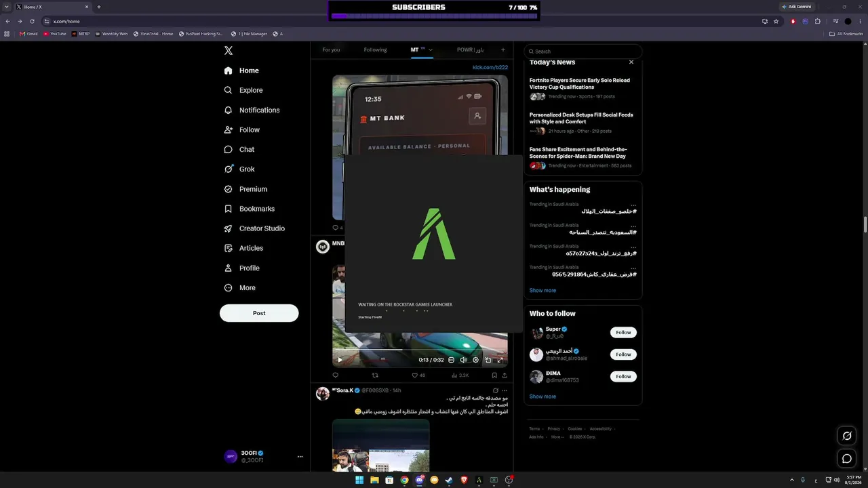Image resolution: width=868 pixels, height=488 pixels.
Task: Bookmark the video post
Action: [x=494, y=375]
